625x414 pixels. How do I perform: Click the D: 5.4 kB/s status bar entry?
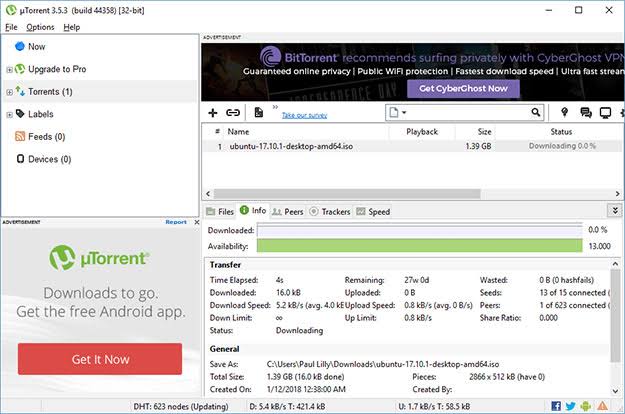pos(287,406)
